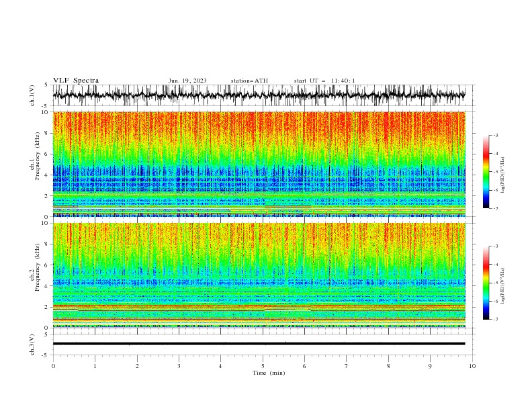Click time axis tick label "7"
This screenshot has width=532, height=411.
pos(347,366)
